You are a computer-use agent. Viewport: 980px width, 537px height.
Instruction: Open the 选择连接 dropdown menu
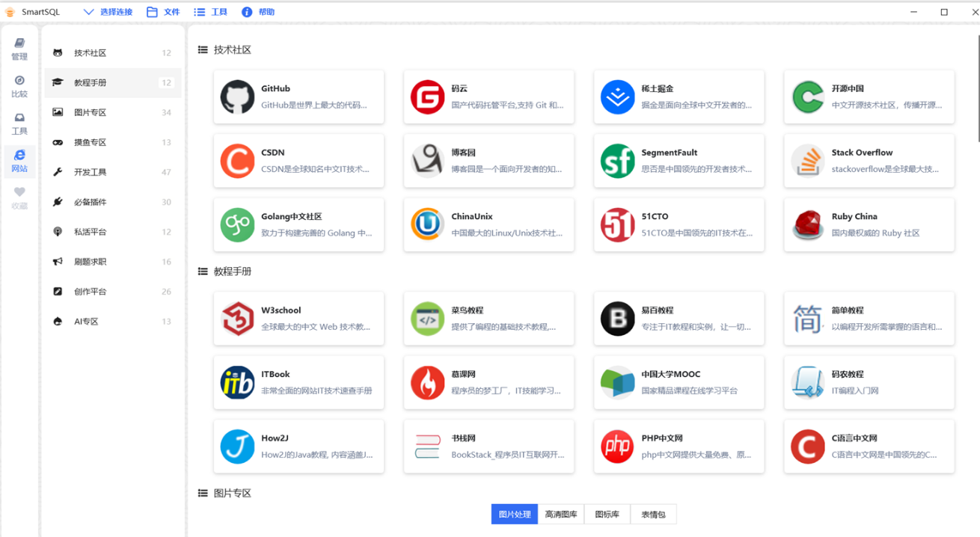point(108,12)
